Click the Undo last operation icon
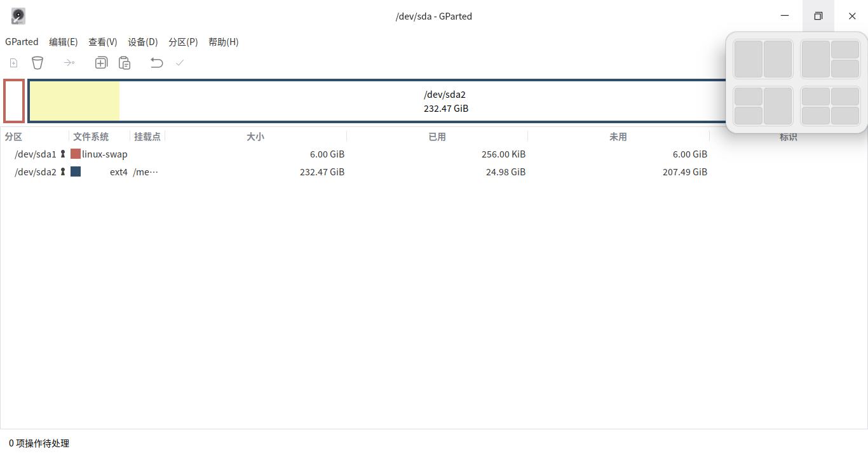This screenshot has width=868, height=456. 156,62
